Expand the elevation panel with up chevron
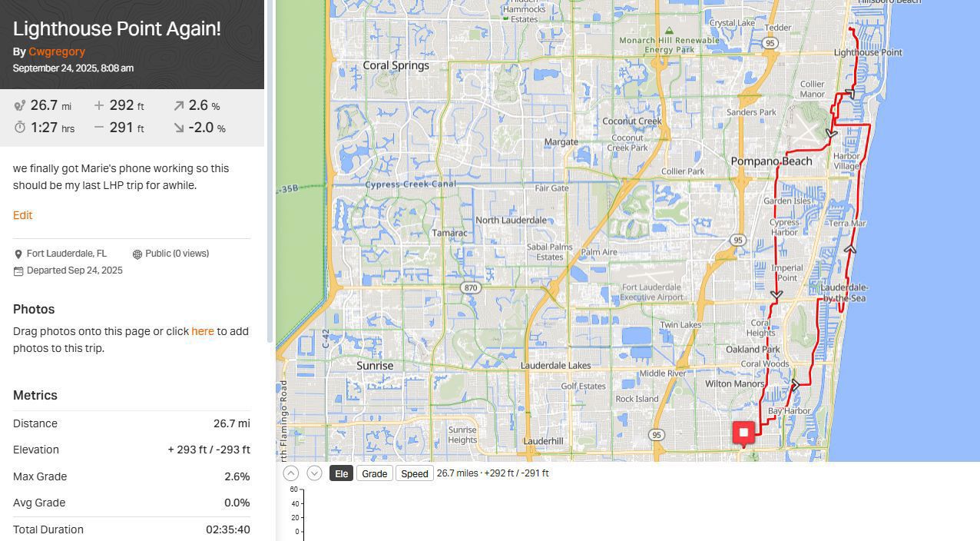The width and height of the screenshot is (980, 541). click(290, 473)
